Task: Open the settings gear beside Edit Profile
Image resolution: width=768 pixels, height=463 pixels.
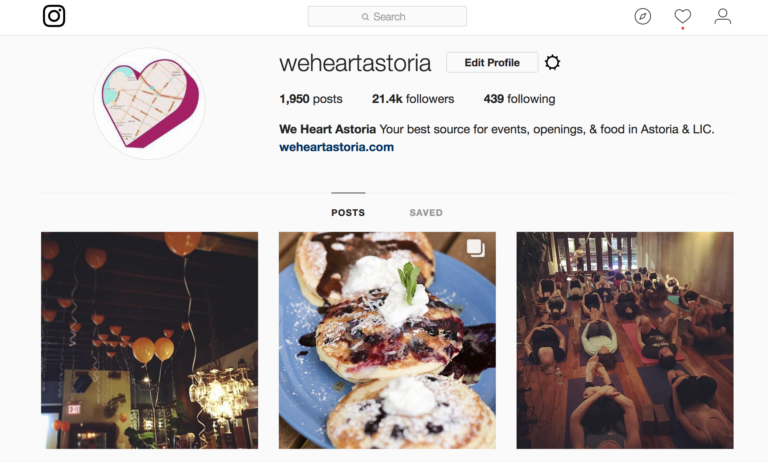Action: tap(552, 62)
